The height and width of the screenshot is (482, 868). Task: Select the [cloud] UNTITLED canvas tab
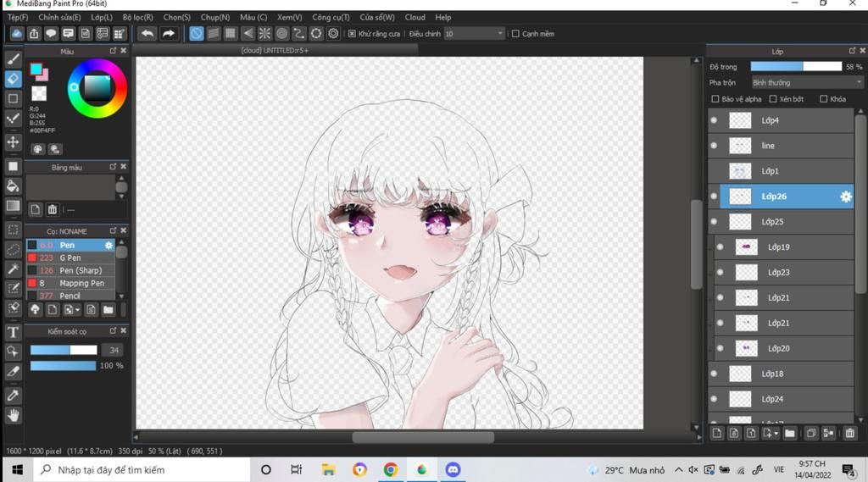[x=275, y=50]
